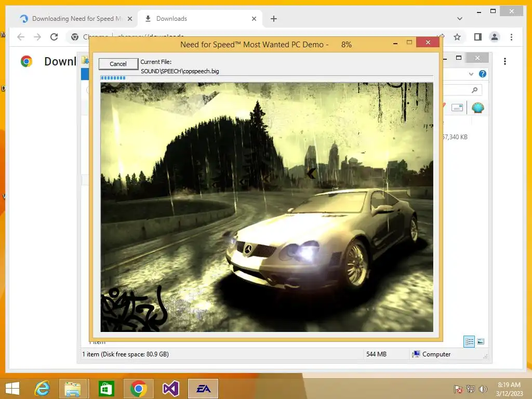Click the 57,340 KB file size text
532x399 pixels.
pos(455,137)
